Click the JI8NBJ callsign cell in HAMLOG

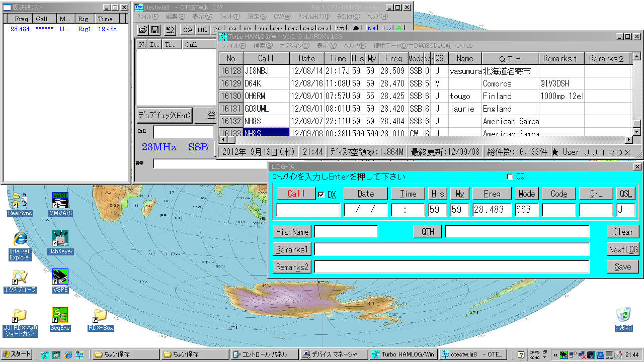266,71
